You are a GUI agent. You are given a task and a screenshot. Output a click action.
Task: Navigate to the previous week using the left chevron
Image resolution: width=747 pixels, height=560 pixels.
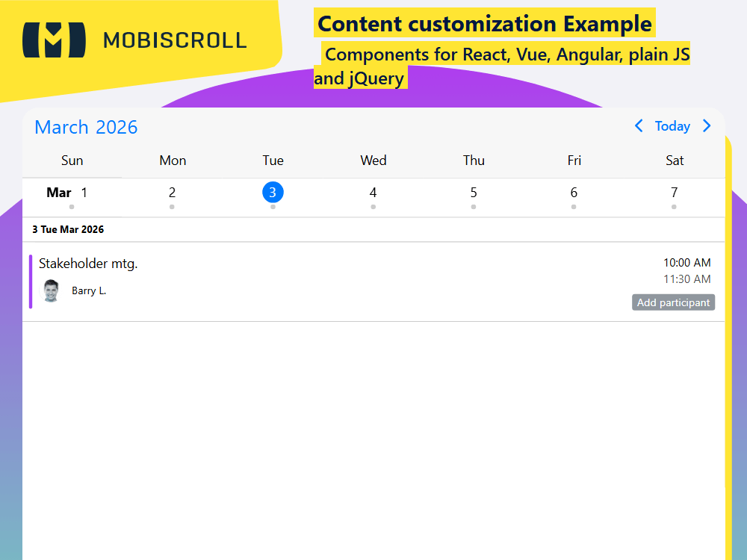tap(639, 126)
